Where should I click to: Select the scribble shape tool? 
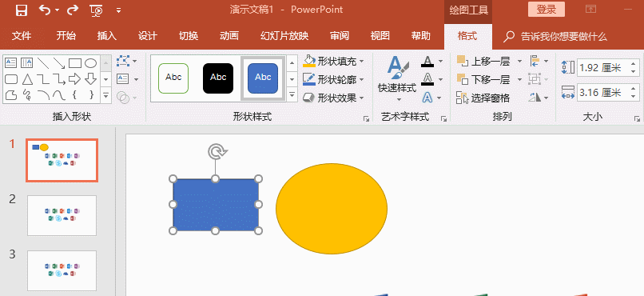coord(26,95)
